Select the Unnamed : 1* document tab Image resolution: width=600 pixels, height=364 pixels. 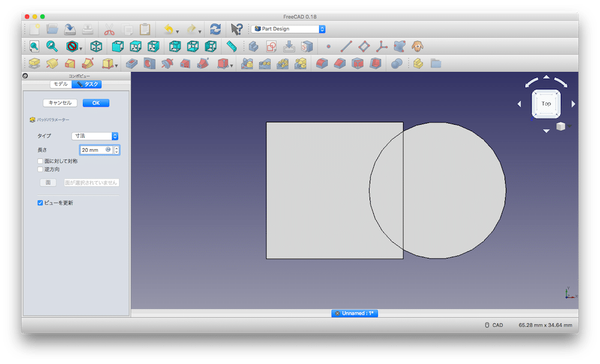(x=355, y=313)
